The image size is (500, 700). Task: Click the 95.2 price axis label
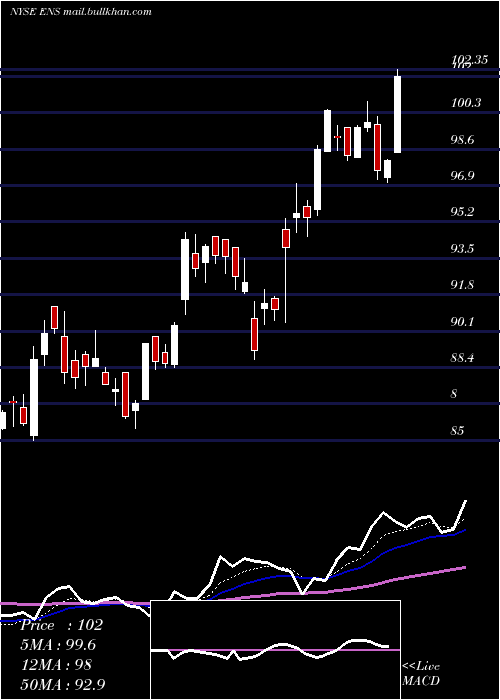(x=462, y=212)
